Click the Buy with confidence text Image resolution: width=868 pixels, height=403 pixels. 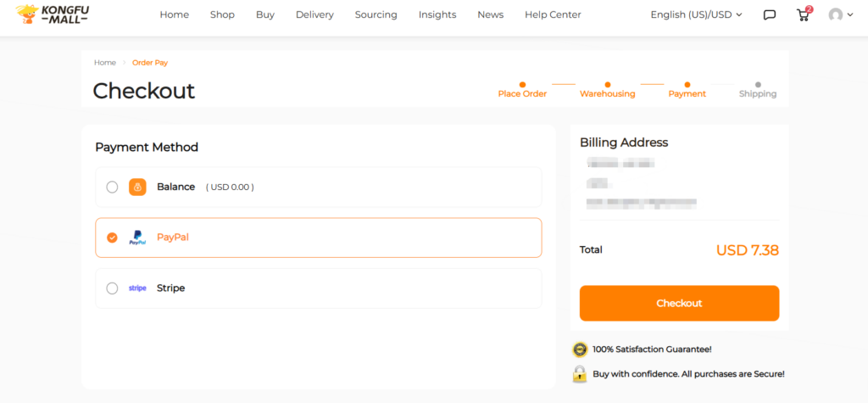point(688,373)
